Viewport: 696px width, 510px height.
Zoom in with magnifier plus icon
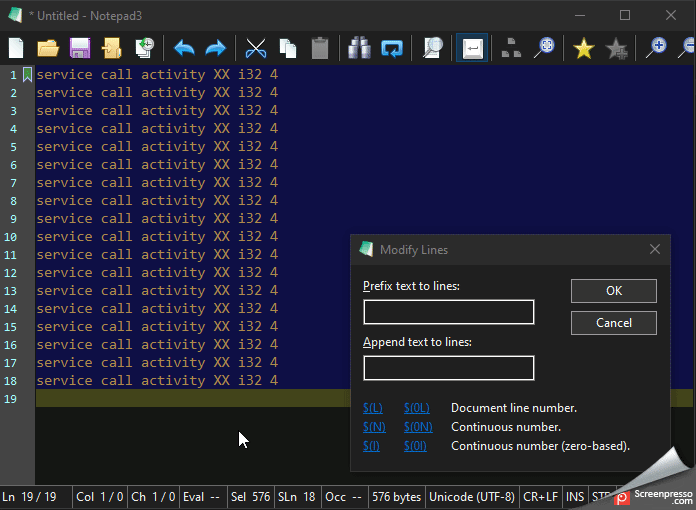[656, 48]
